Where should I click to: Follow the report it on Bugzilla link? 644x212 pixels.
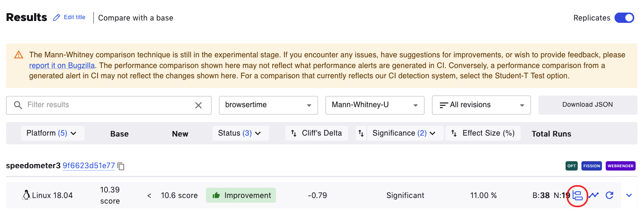click(63, 65)
